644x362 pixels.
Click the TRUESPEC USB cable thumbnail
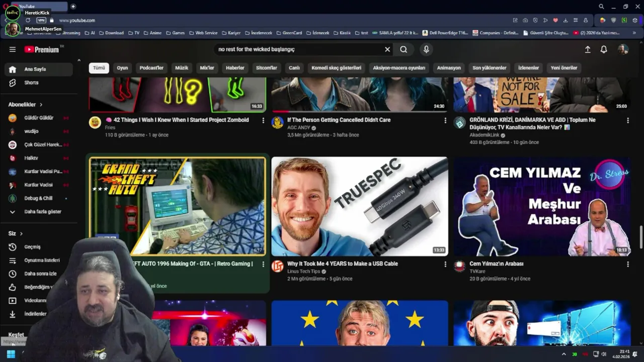[360, 207]
